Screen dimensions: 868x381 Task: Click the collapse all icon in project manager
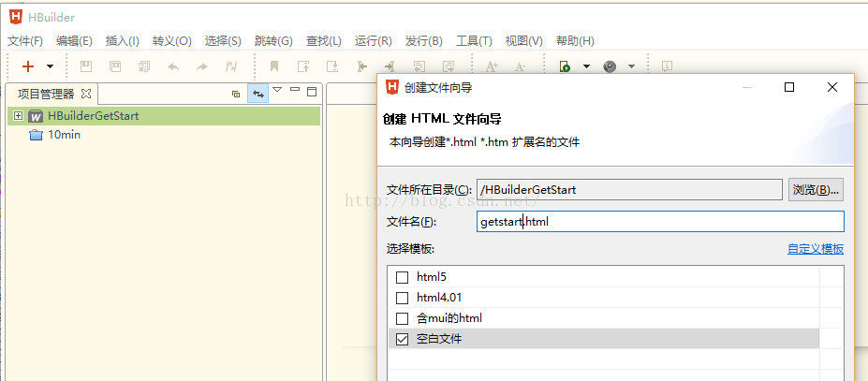(236, 94)
